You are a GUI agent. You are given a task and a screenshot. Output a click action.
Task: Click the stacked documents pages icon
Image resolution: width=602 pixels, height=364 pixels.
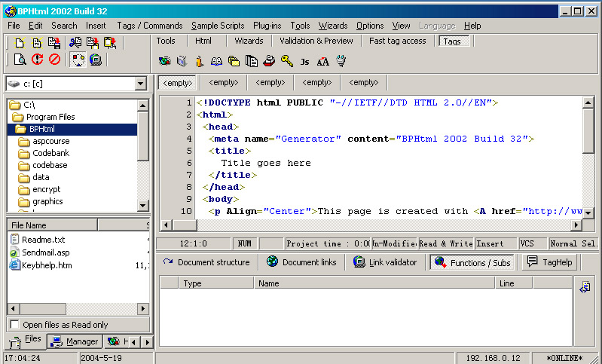click(x=251, y=61)
